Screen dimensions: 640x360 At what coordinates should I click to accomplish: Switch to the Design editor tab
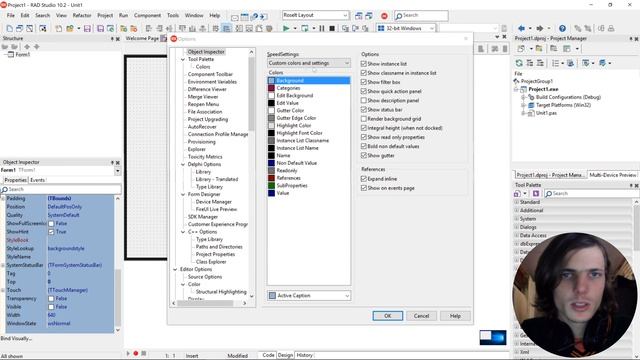coord(285,355)
